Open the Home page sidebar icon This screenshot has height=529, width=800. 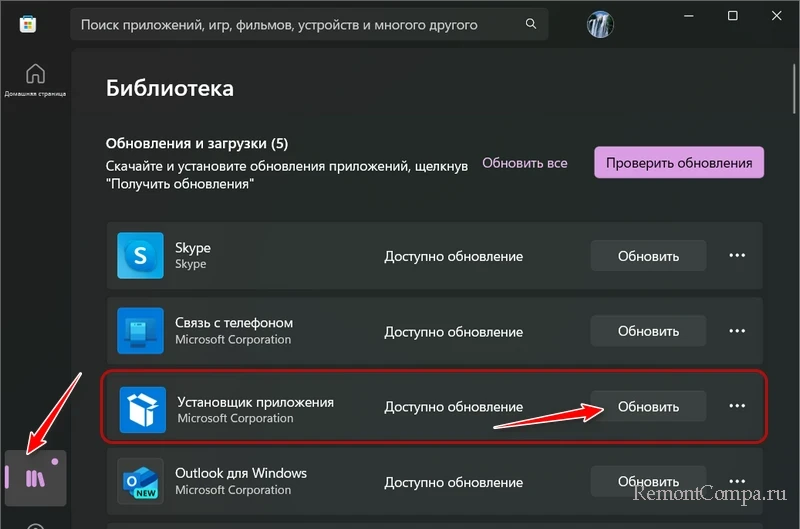coord(35,80)
